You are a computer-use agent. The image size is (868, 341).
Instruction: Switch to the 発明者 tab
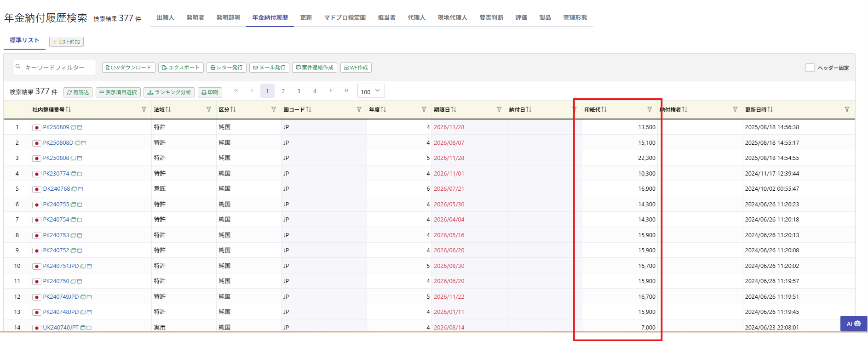click(x=195, y=17)
